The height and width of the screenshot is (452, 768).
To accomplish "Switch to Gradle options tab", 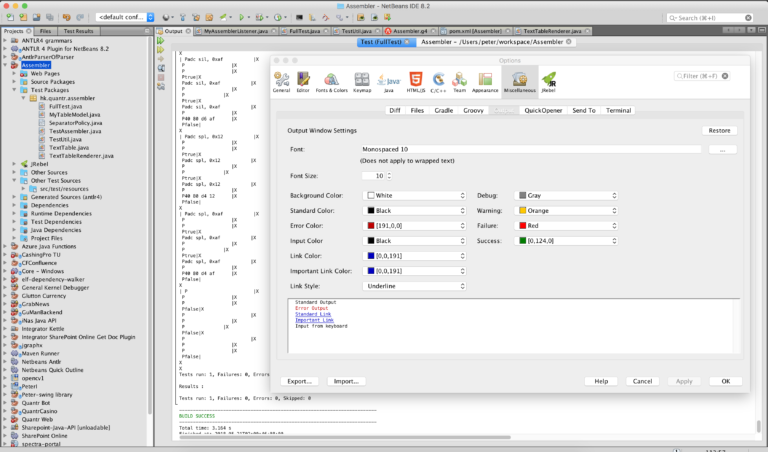I will pos(444,110).
